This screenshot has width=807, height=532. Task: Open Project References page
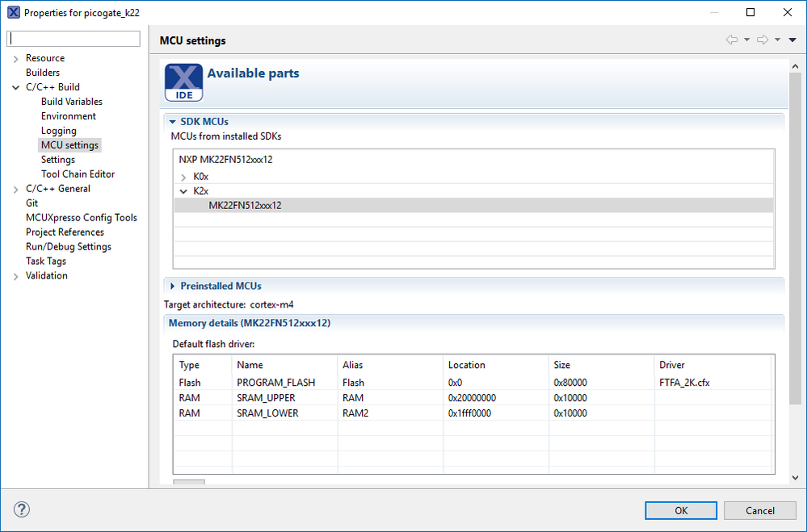coord(65,232)
